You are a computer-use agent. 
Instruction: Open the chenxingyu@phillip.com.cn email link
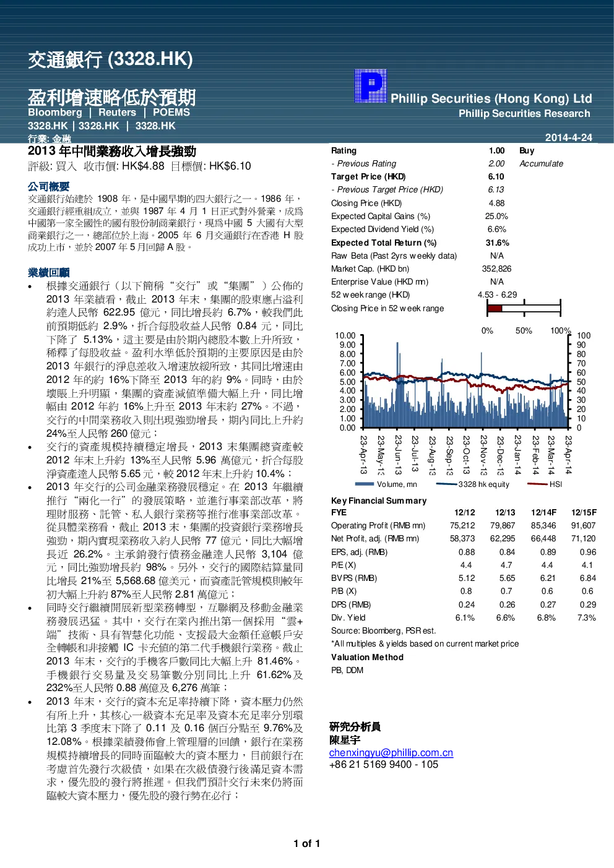[391, 752]
